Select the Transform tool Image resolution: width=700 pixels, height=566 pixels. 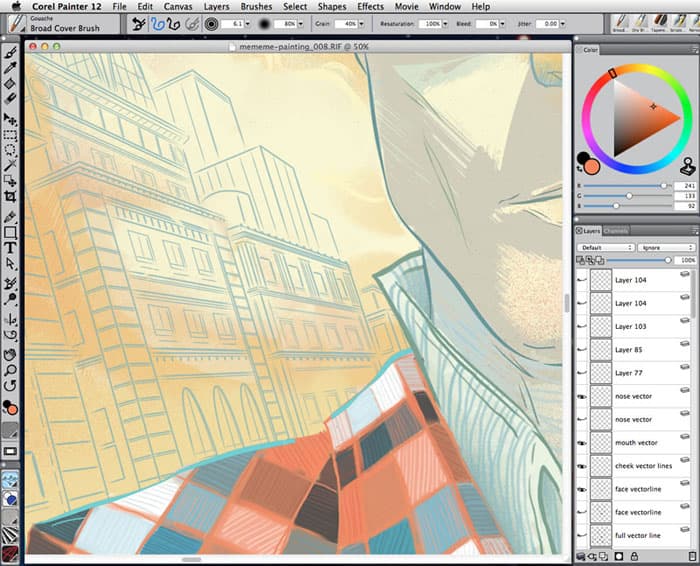click(x=10, y=181)
